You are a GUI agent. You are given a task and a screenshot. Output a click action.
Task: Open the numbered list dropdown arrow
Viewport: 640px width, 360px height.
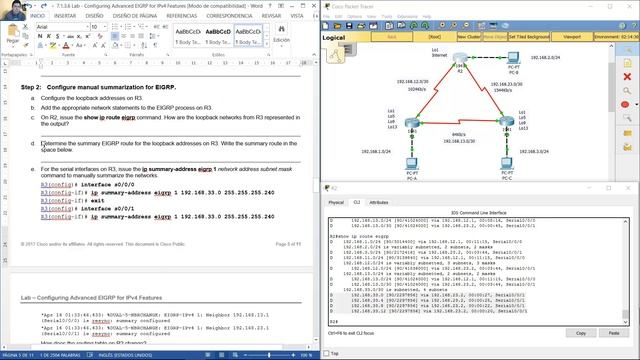pyautogui.click(x=134, y=27)
